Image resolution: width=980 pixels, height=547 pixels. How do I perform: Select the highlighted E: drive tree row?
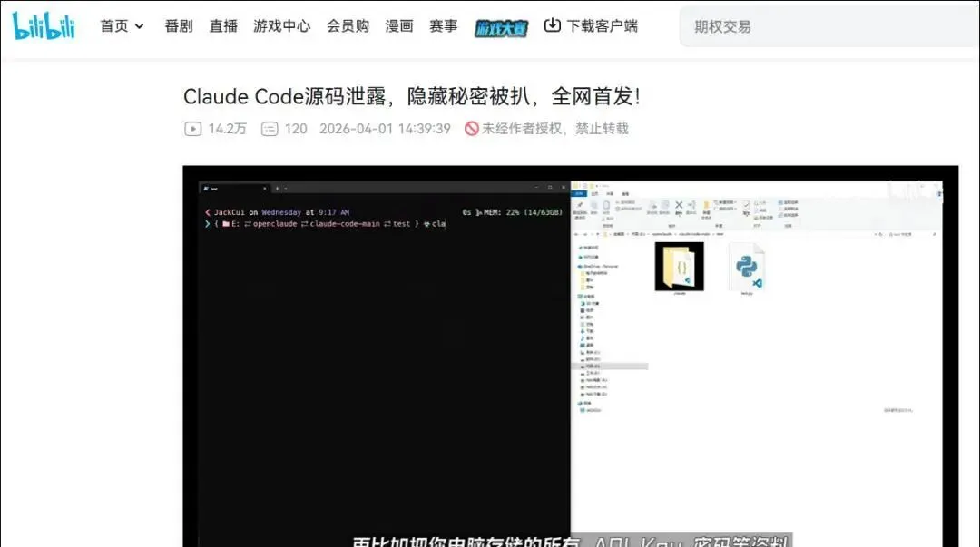[x=610, y=366]
